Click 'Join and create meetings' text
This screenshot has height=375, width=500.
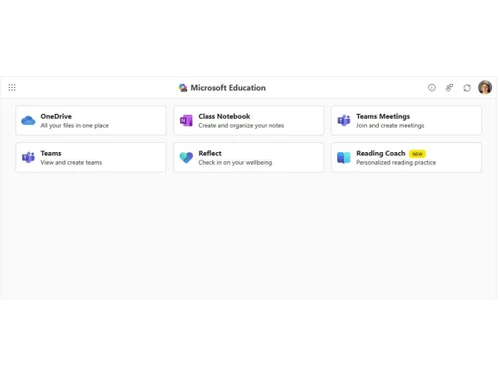click(390, 126)
